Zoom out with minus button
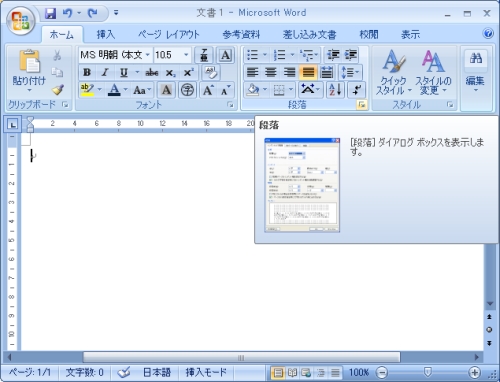Viewport: 500px width, 382px height. click(x=382, y=372)
